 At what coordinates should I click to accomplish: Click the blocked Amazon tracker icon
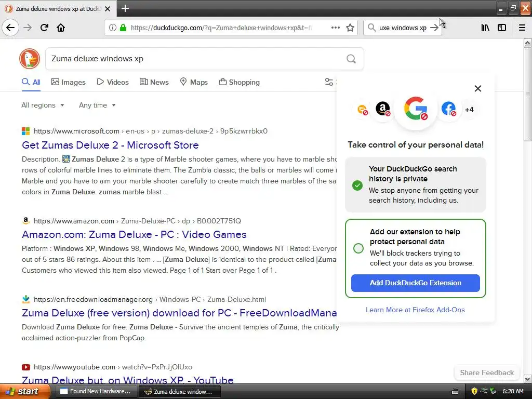[383, 109]
